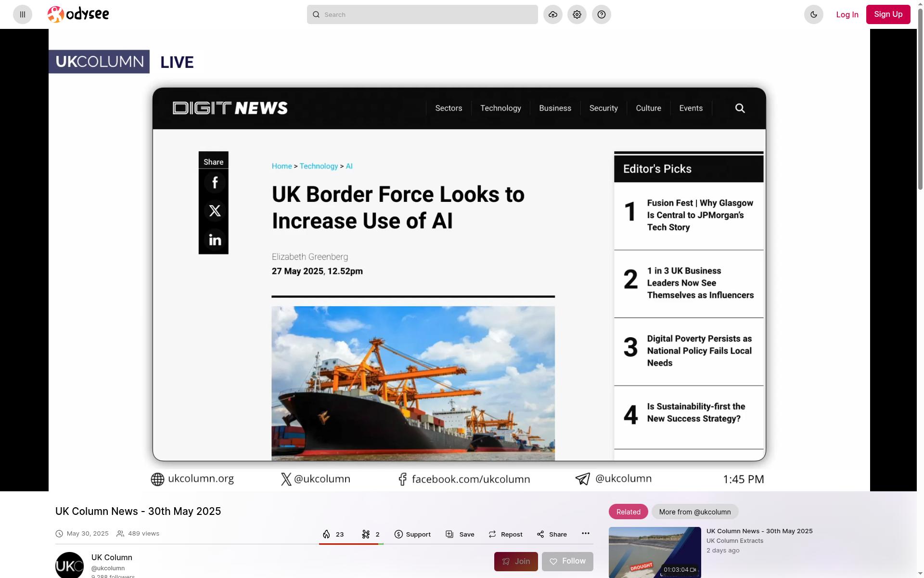Click Security in Digit News nav

point(603,108)
